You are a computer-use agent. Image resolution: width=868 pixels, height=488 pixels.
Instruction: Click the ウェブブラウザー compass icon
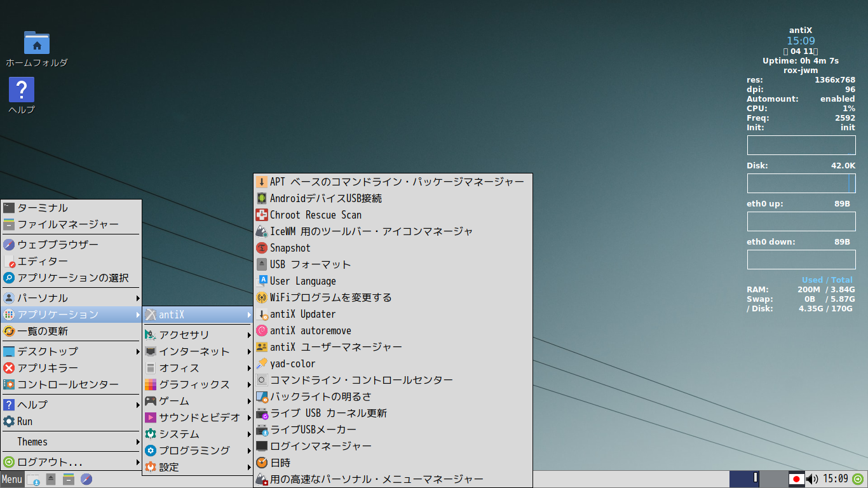[x=9, y=245]
